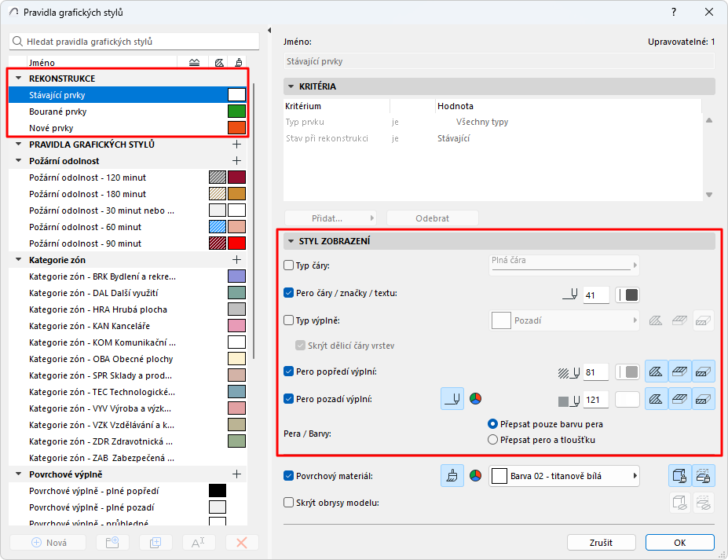This screenshot has width=728, height=560.
Task: Select Přepsat pouze barvu pera radio
Action: click(x=493, y=424)
